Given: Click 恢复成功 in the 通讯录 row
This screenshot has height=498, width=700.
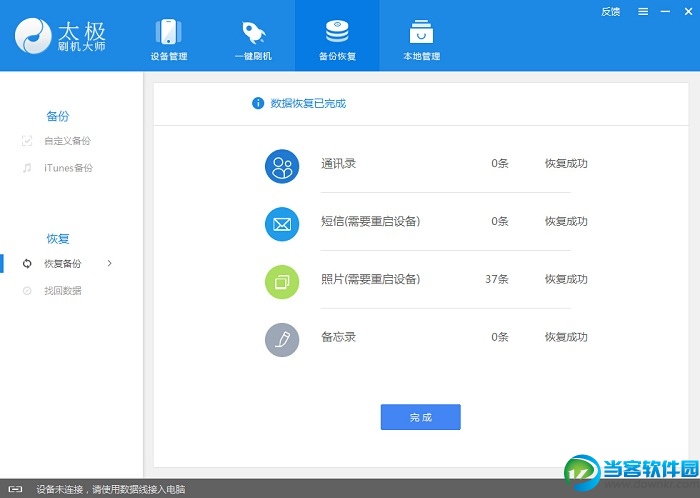Looking at the screenshot, I should pos(566,164).
